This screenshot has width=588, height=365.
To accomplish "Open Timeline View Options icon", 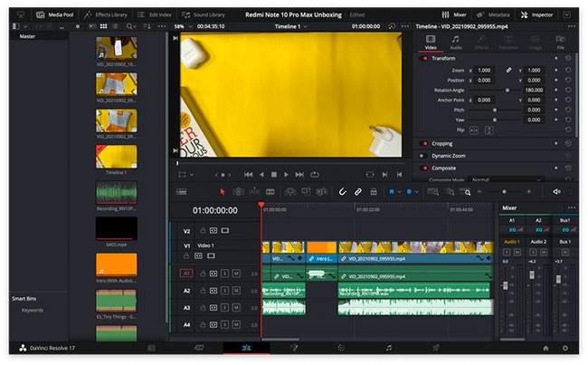I will [x=182, y=192].
